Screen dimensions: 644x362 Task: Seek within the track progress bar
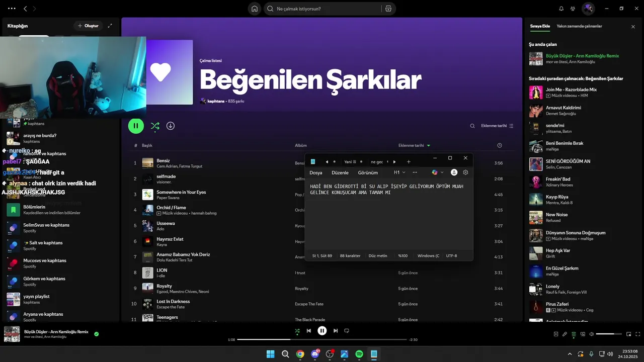322,340
